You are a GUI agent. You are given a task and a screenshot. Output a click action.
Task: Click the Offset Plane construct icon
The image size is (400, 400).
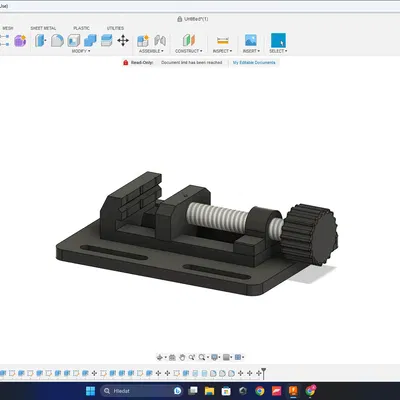tap(189, 41)
